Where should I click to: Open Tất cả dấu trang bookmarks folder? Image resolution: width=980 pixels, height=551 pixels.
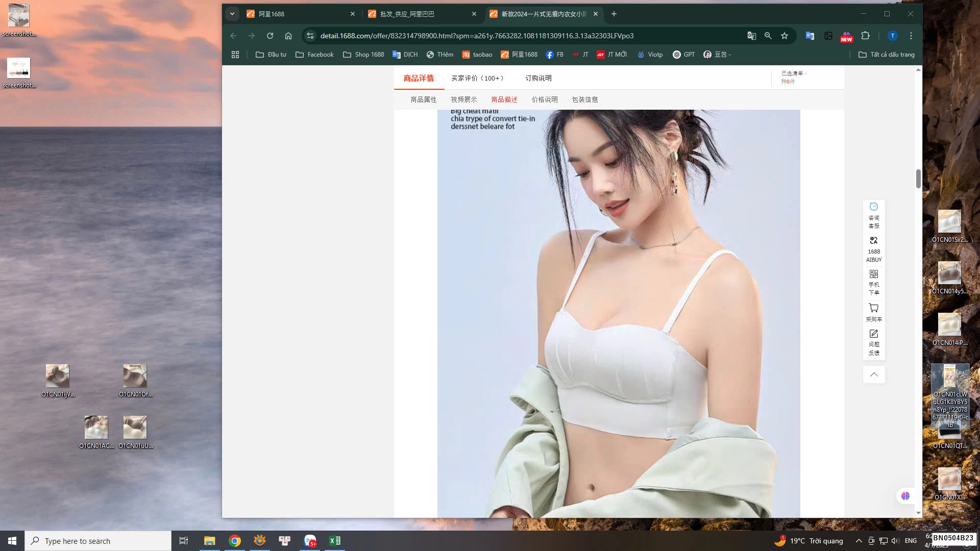tap(887, 55)
